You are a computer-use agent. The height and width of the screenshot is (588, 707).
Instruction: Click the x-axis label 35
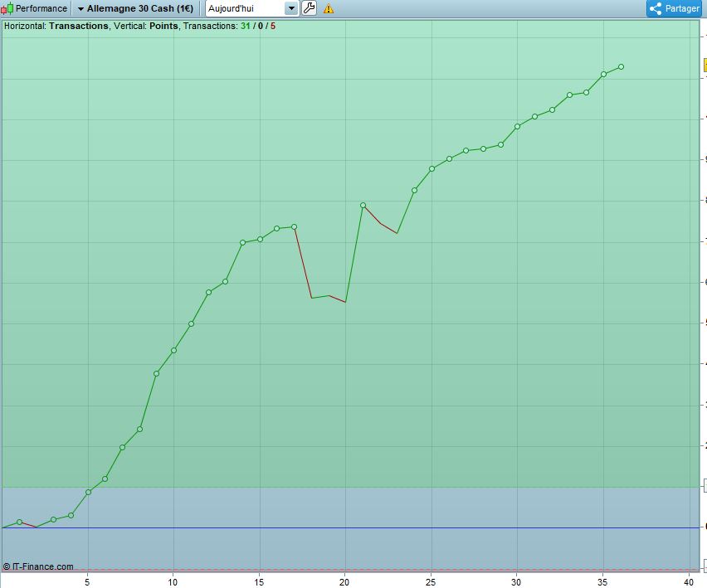[602, 582]
